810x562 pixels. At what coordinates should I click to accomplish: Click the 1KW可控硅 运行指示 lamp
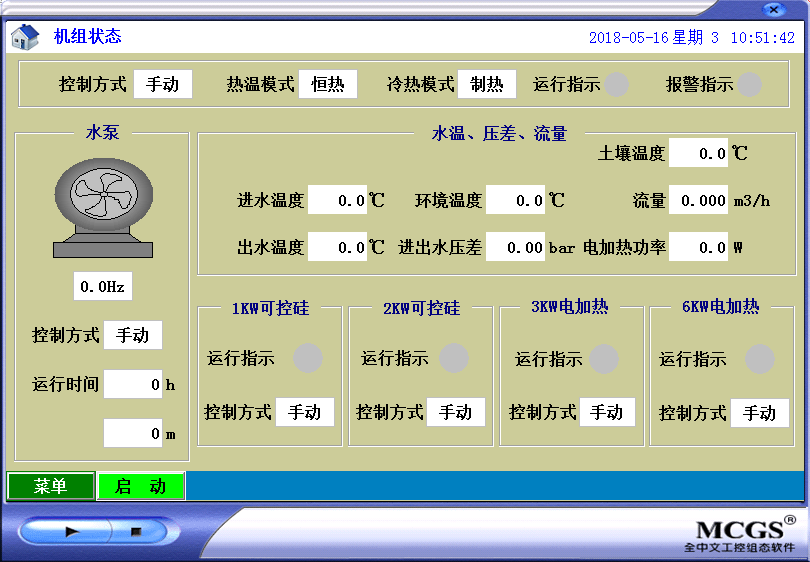coord(308,358)
